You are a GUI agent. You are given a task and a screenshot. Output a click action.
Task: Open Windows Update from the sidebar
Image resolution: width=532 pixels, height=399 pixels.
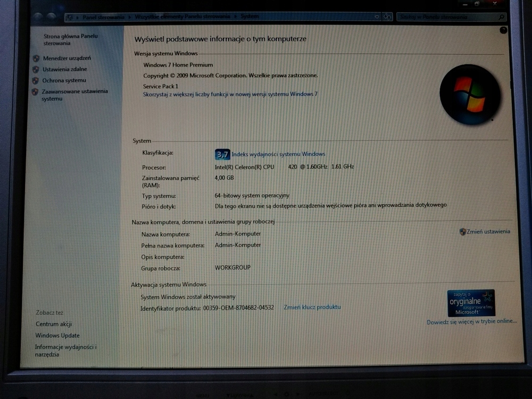click(57, 336)
